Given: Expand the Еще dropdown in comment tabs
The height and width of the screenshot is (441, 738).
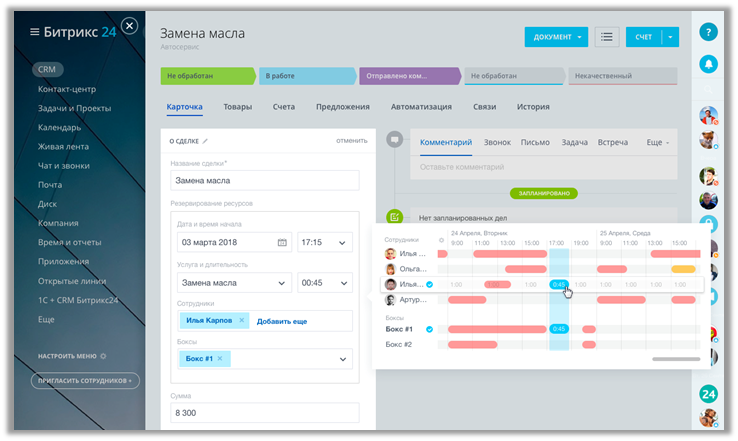Looking at the screenshot, I should point(658,142).
